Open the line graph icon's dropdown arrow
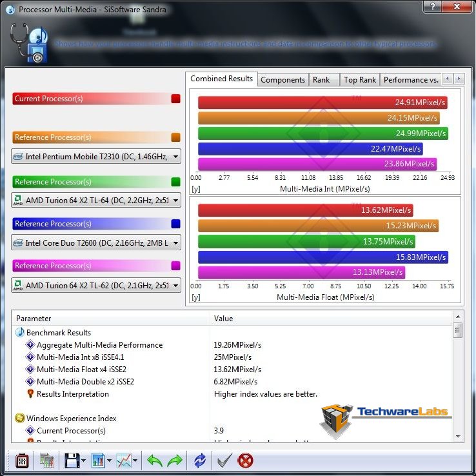The width and height of the screenshot is (476, 476). [135, 461]
